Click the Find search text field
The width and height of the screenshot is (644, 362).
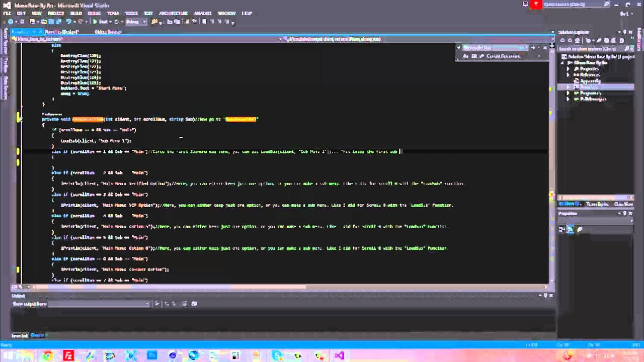click(x=491, y=48)
